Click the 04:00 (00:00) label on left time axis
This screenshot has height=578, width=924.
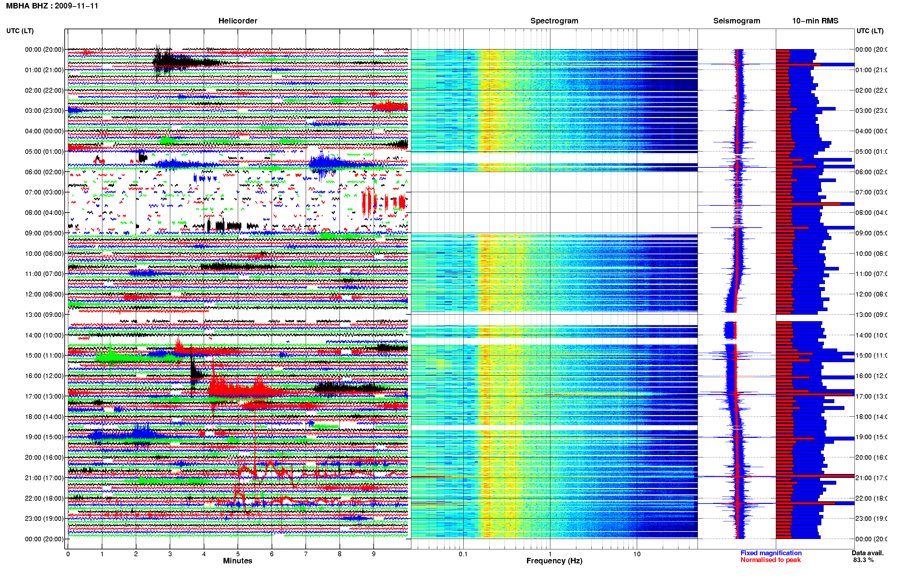tap(44, 131)
